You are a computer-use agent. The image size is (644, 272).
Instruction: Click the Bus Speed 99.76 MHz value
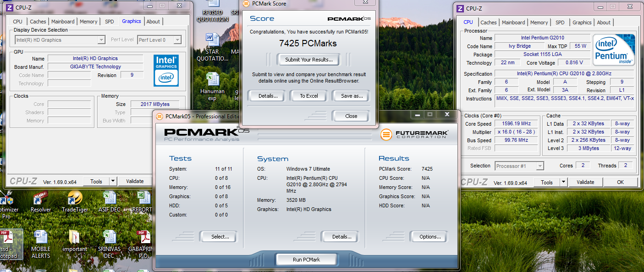[x=517, y=140]
